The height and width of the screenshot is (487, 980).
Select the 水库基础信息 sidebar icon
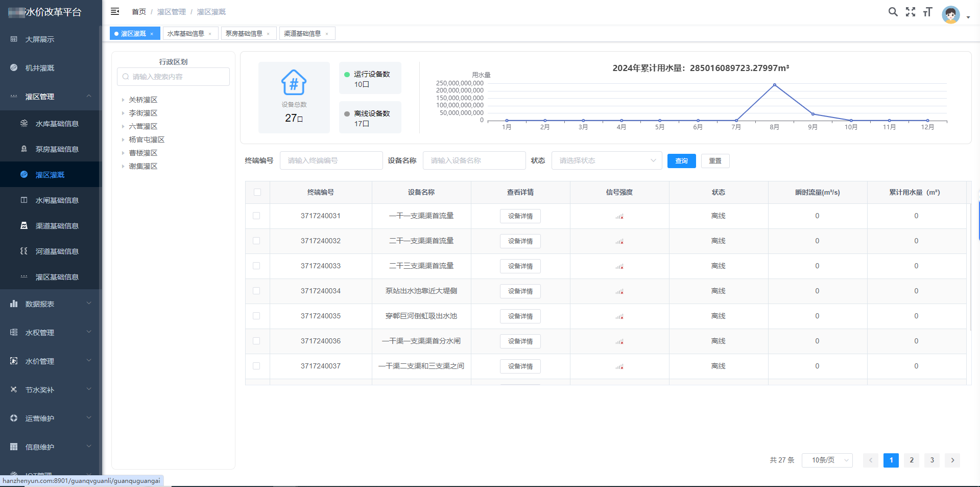(24, 123)
